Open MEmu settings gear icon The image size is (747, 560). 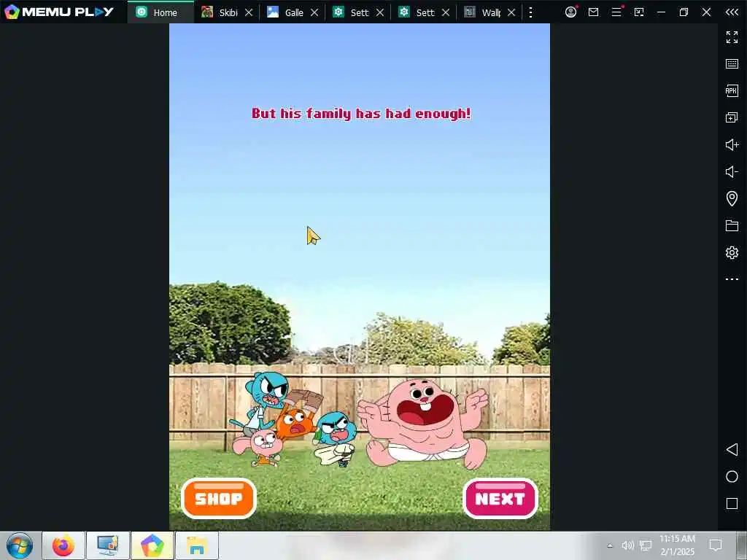click(x=732, y=252)
